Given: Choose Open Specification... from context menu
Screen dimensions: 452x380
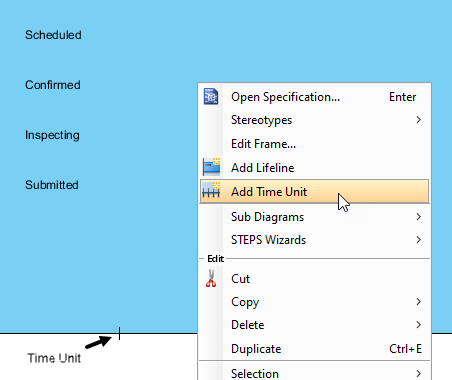Looking at the screenshot, I should (x=314, y=97).
